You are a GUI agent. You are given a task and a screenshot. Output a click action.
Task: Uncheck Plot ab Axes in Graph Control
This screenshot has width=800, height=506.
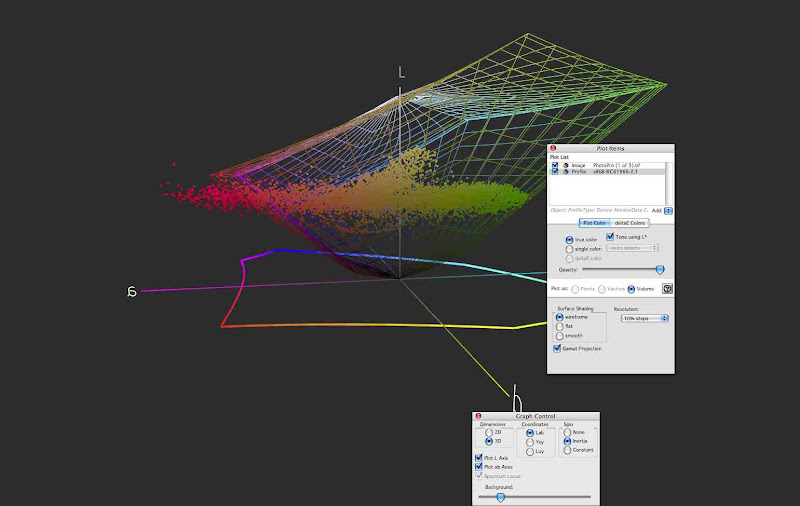point(479,467)
